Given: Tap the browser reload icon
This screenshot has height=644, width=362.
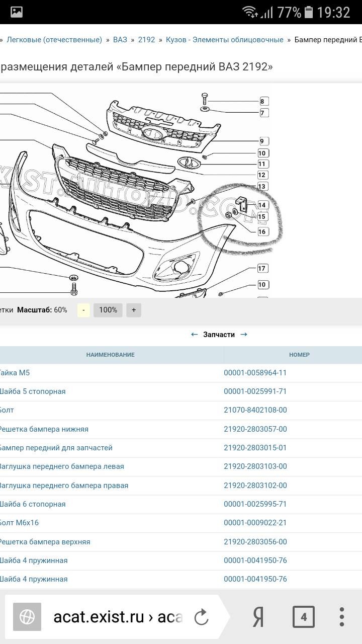Looking at the screenshot, I should tap(201, 617).
